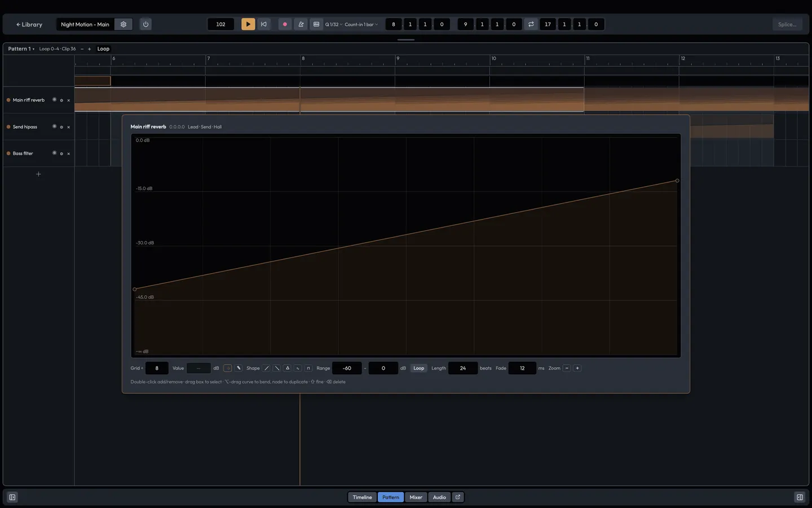Click the Value dB input field
This screenshot has width=812, height=508.
tap(198, 368)
